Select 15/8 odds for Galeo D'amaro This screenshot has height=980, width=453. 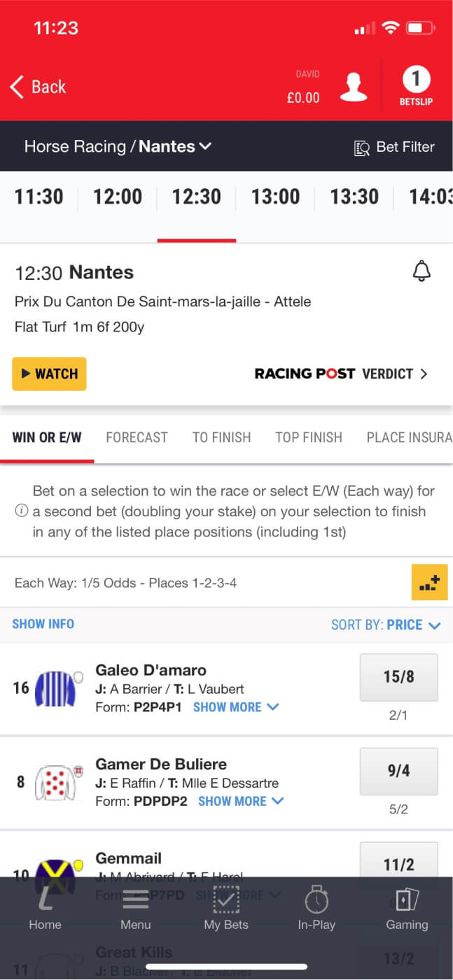(x=398, y=677)
